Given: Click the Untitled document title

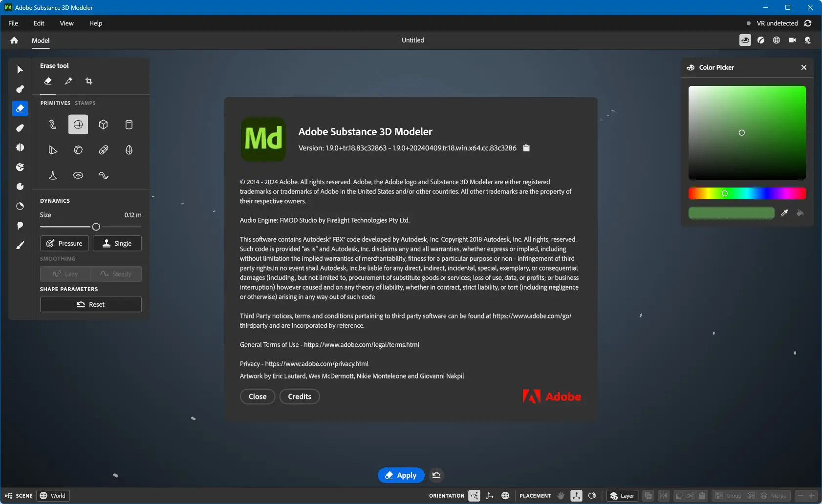Looking at the screenshot, I should (413, 41).
